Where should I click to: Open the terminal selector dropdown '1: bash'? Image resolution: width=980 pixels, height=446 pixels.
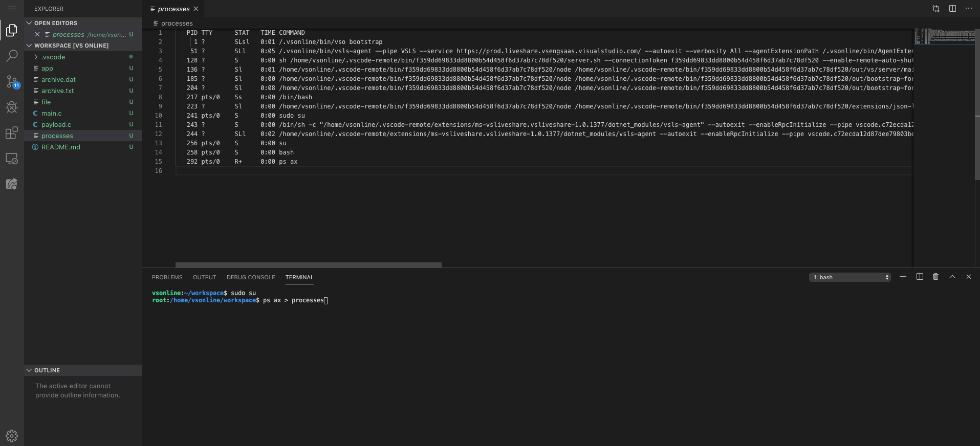[x=850, y=277]
